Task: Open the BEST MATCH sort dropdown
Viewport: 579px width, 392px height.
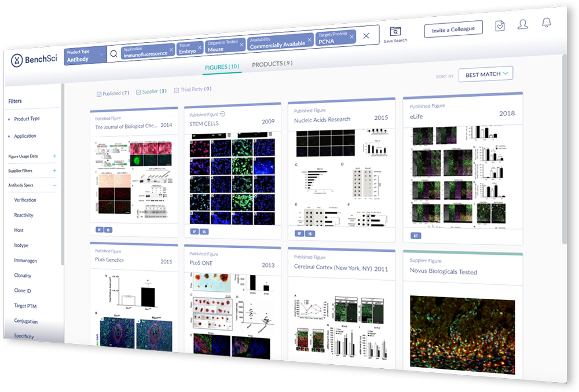Action: 485,74
